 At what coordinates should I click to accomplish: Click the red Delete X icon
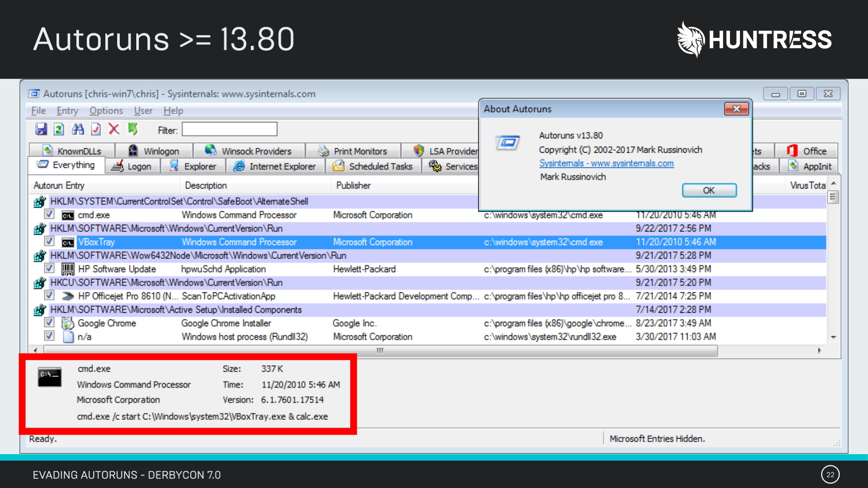[x=114, y=129]
